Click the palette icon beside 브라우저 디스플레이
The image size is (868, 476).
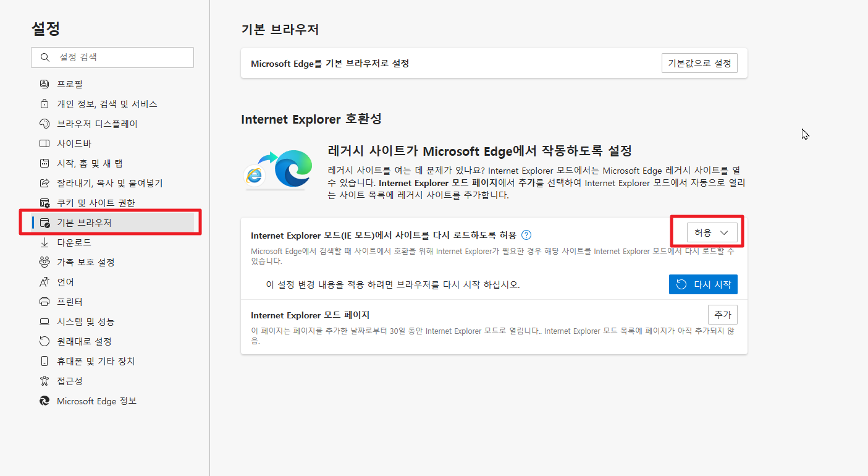point(44,124)
